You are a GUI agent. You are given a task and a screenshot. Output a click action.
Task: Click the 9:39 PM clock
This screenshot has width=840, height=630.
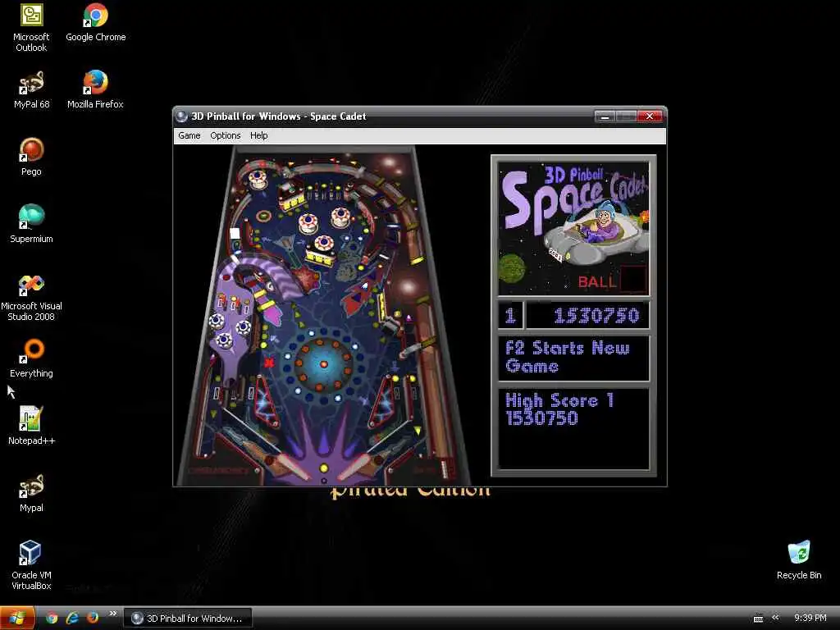point(810,619)
